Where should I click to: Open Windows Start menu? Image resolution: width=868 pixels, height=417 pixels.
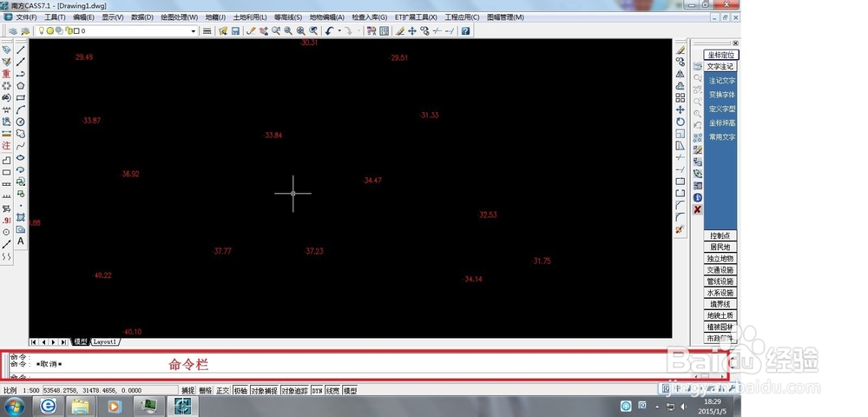[15, 407]
